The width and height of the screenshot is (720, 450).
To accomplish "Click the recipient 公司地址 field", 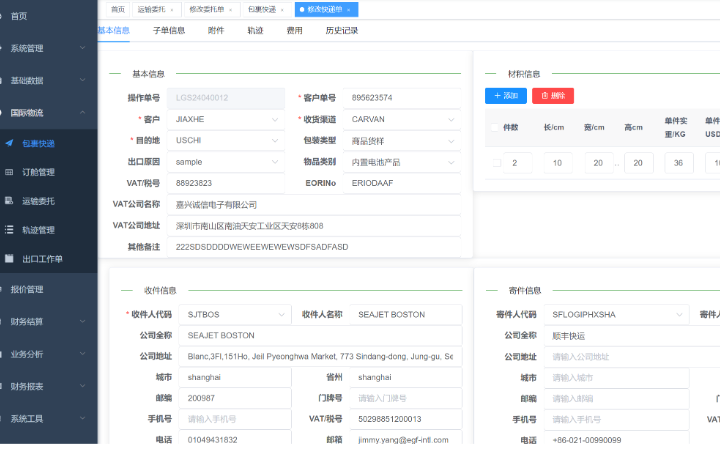I will coord(321,356).
